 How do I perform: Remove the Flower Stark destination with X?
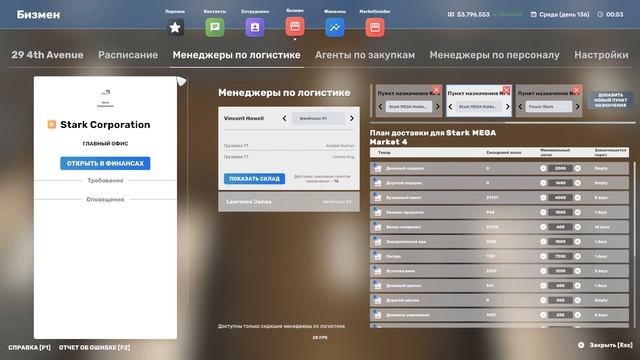pyautogui.click(x=576, y=90)
